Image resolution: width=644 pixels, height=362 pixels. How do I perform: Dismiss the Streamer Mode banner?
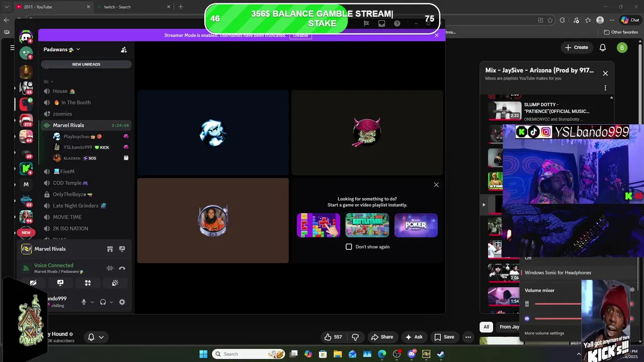coord(437,35)
